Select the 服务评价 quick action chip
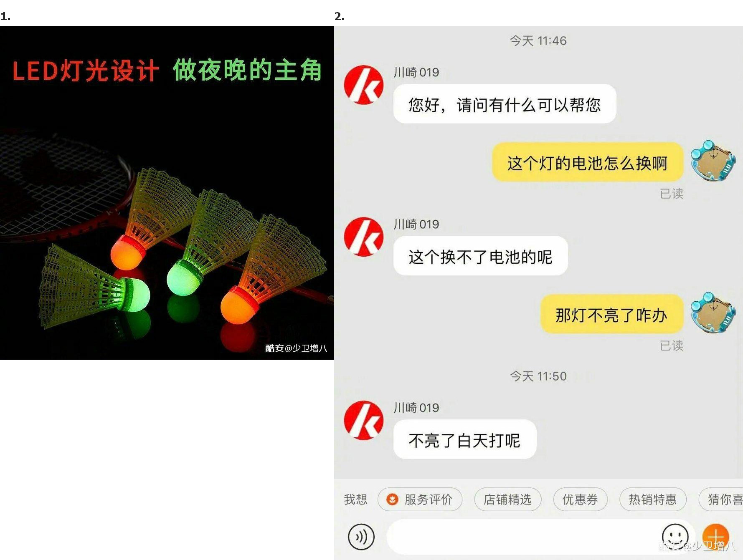This screenshot has width=743, height=560. point(420,499)
